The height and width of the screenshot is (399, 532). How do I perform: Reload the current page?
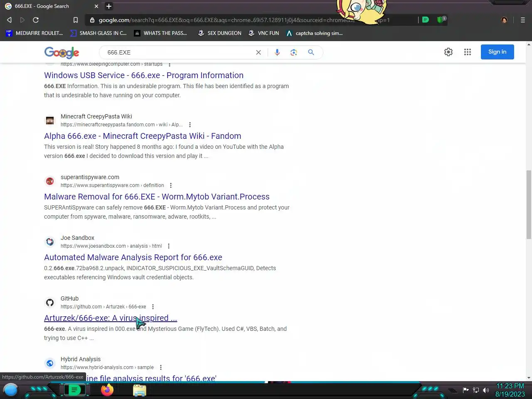36,20
